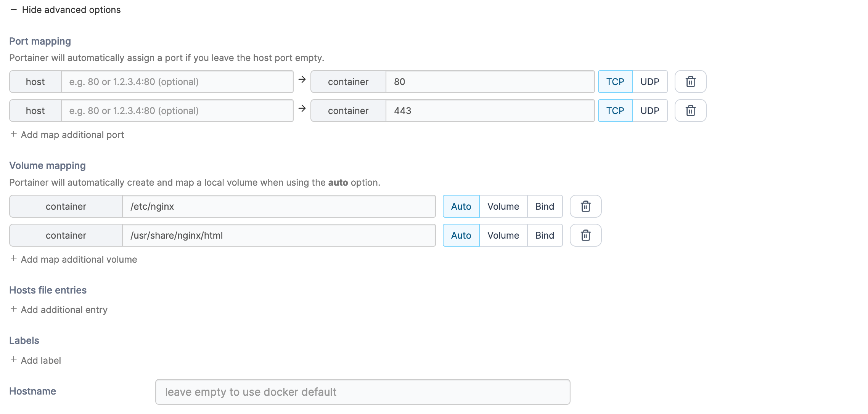
Task: Click plus icon for additional hosts entry
Action: pos(14,309)
